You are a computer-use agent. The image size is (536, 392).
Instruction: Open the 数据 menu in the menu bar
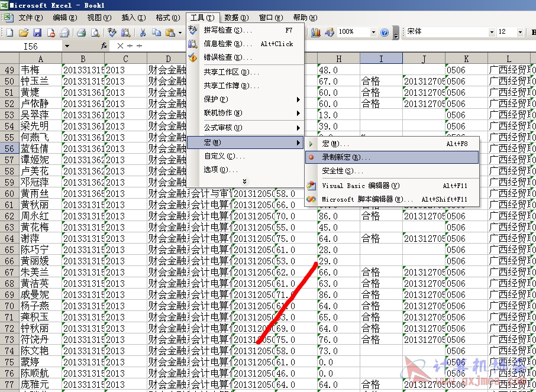click(x=237, y=17)
